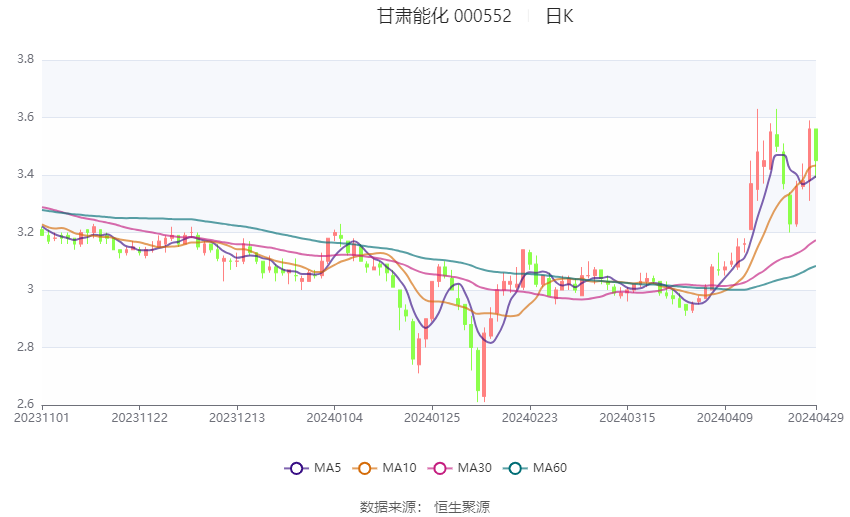
Task: Select the 20240223 date axis label
Action: 530,418
